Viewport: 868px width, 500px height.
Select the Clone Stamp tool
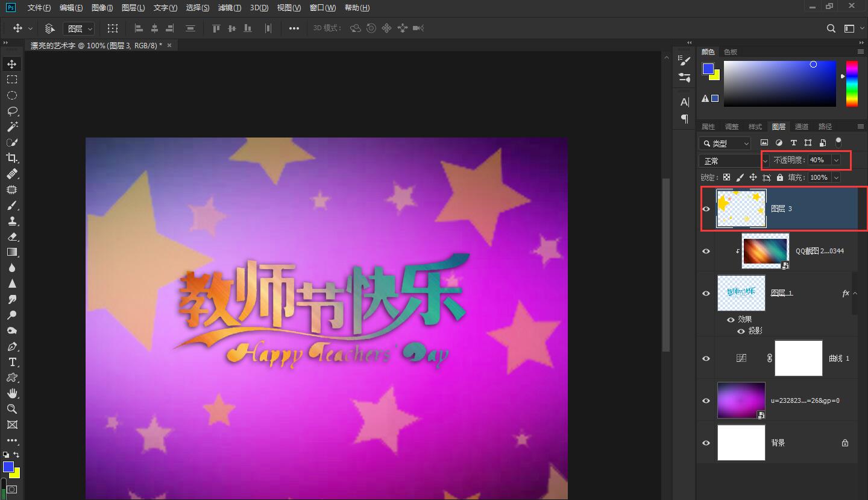click(12, 221)
